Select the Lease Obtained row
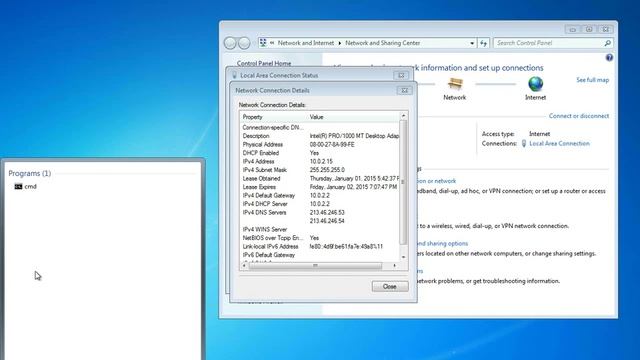Screen dimensions: 640x360 320,179
